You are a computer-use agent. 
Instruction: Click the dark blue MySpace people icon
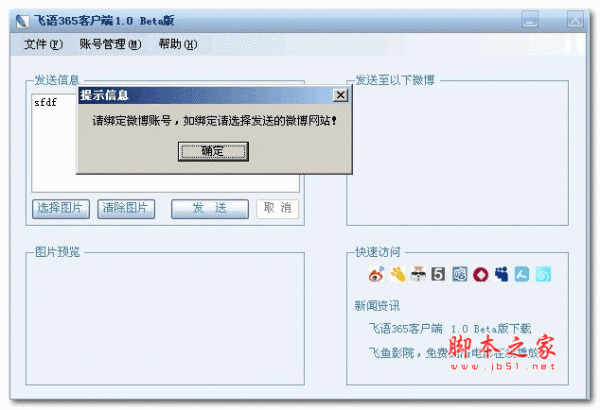[501, 274]
